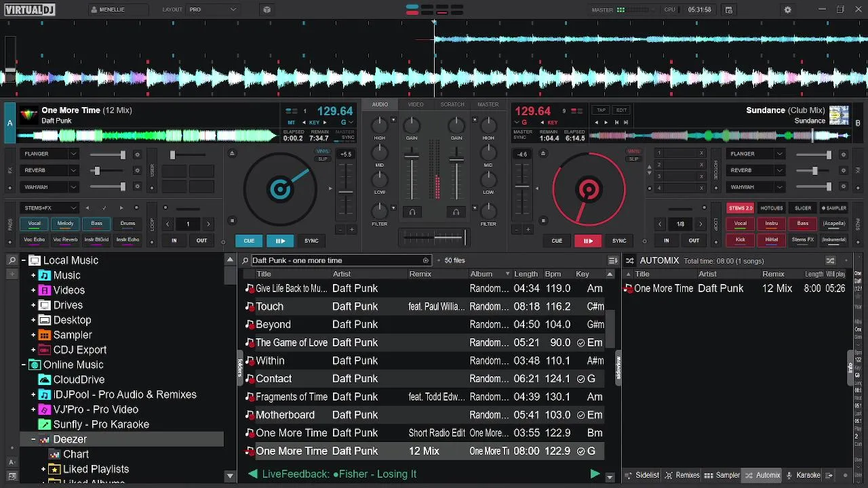Toggle deck B headphone cue (PFL) button

[456, 212]
